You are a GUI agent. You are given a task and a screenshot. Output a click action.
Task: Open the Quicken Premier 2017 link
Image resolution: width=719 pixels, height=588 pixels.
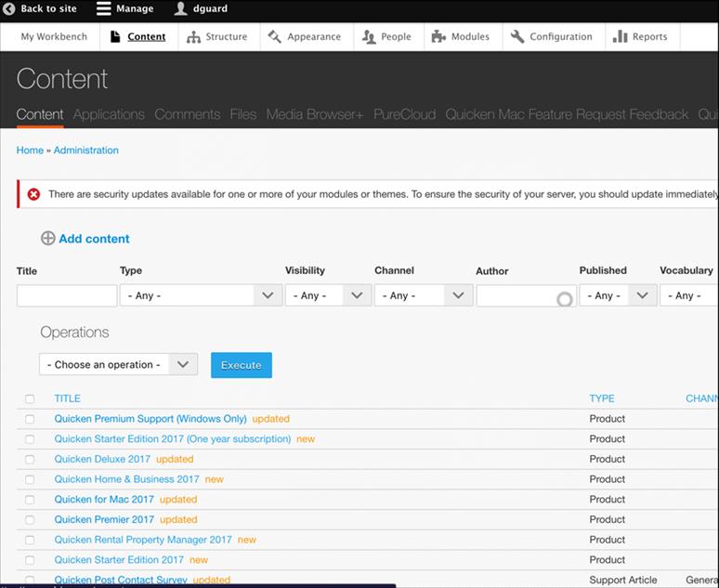(x=104, y=520)
